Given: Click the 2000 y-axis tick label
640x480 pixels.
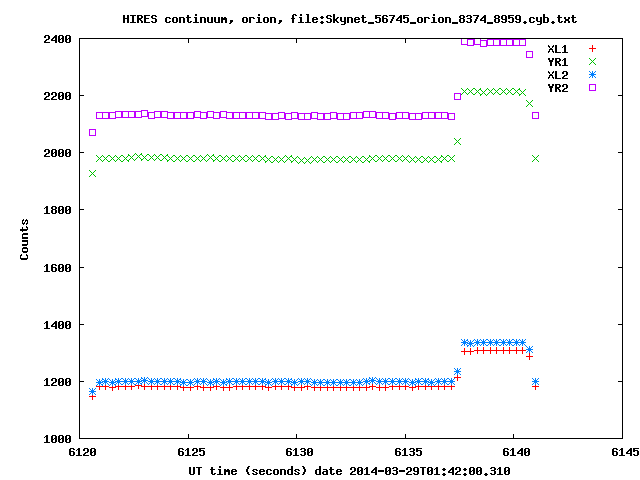Looking at the screenshot, I should [x=58, y=153].
